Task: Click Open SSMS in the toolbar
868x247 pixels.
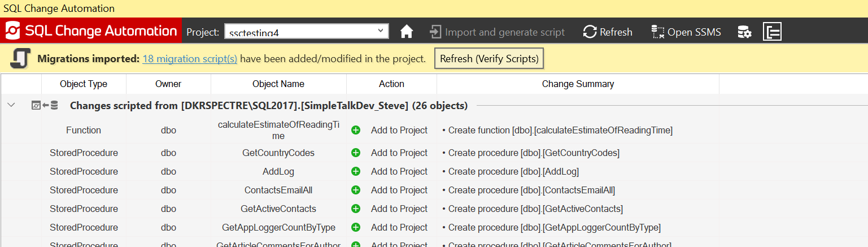Action: [686, 32]
